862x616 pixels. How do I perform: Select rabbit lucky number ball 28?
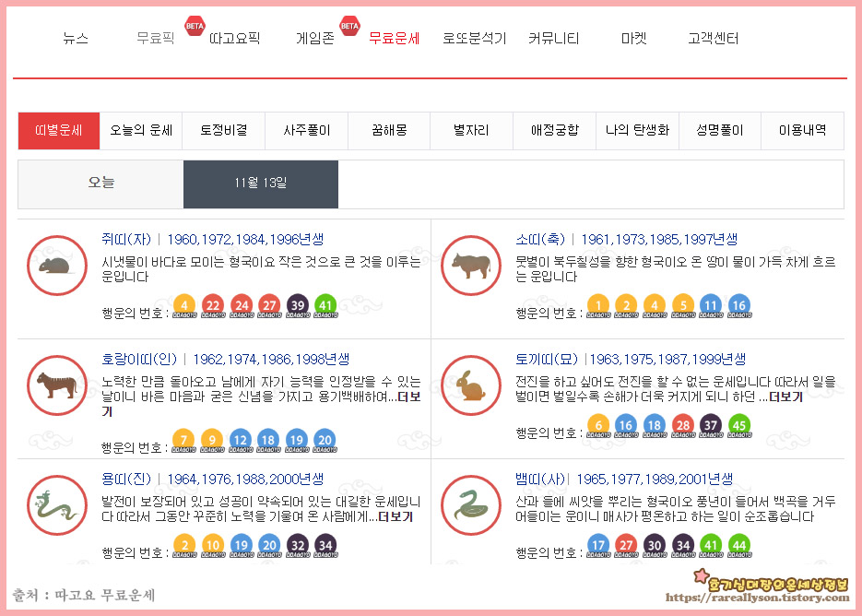[x=683, y=426]
